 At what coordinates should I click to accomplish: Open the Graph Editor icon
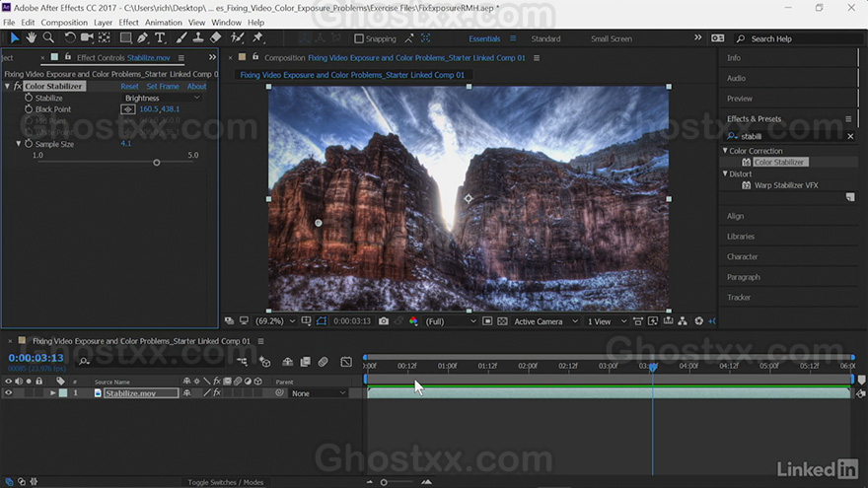coord(346,362)
